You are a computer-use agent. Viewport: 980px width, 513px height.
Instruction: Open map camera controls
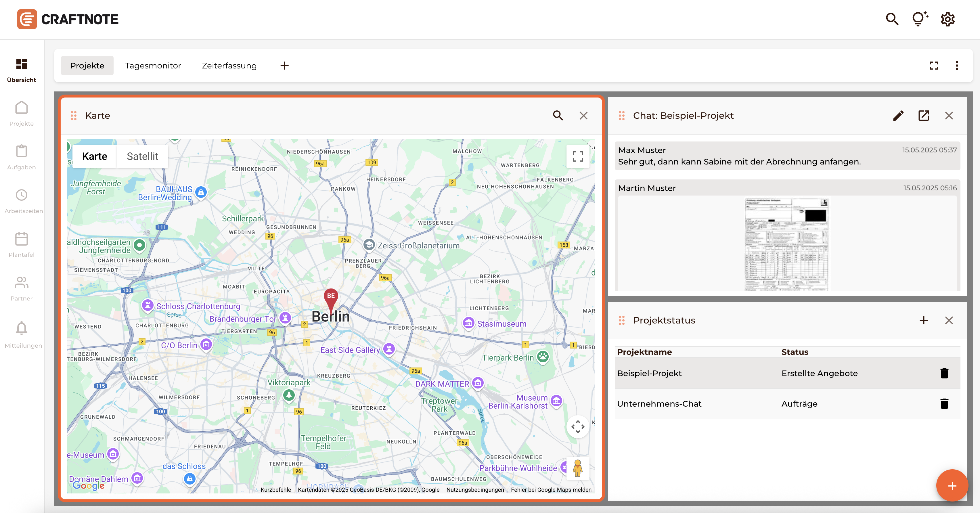[578, 426]
